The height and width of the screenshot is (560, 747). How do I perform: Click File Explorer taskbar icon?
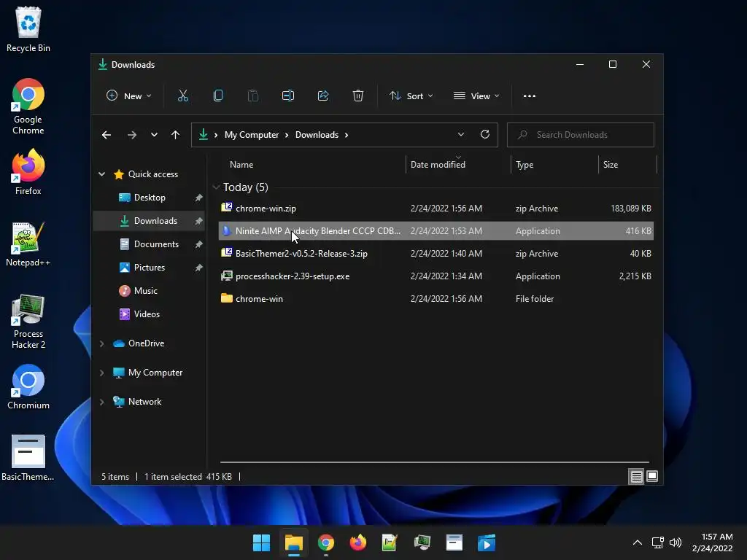293,542
